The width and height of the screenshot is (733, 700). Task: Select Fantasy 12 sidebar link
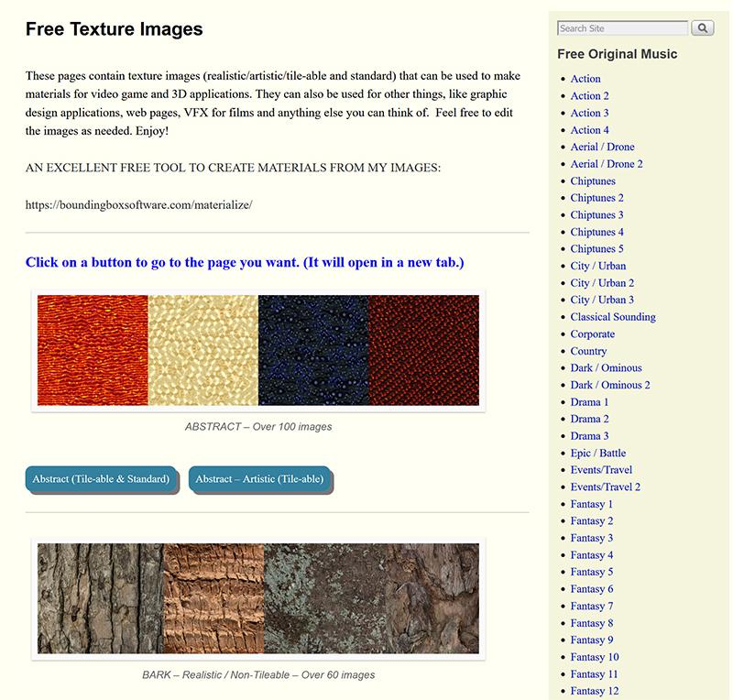tap(595, 691)
